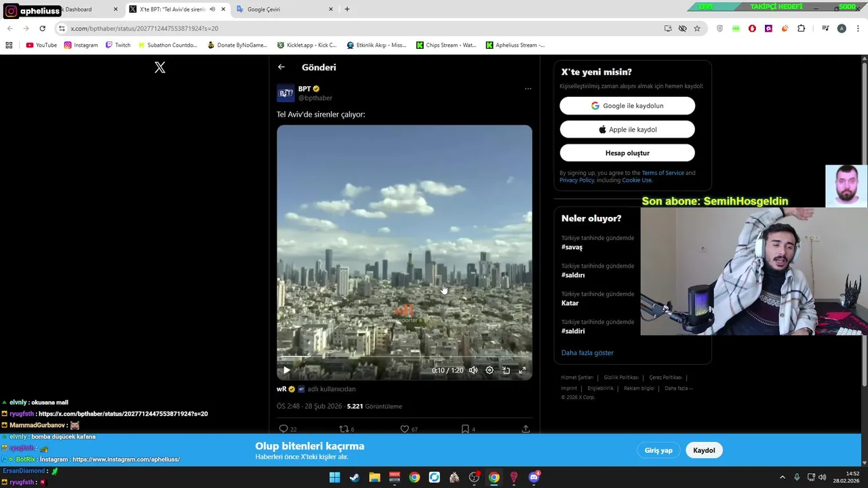The width and height of the screenshot is (868, 488).
Task: Reload the page
Action: click(42, 28)
